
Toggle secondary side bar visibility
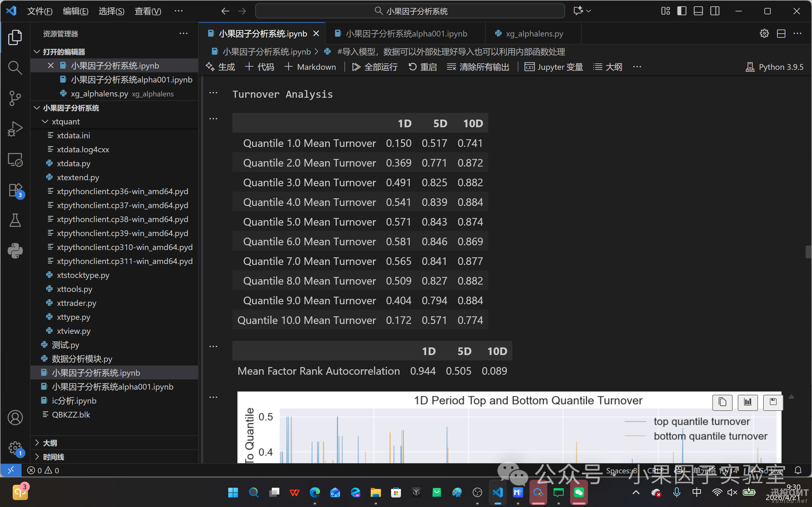[715, 11]
